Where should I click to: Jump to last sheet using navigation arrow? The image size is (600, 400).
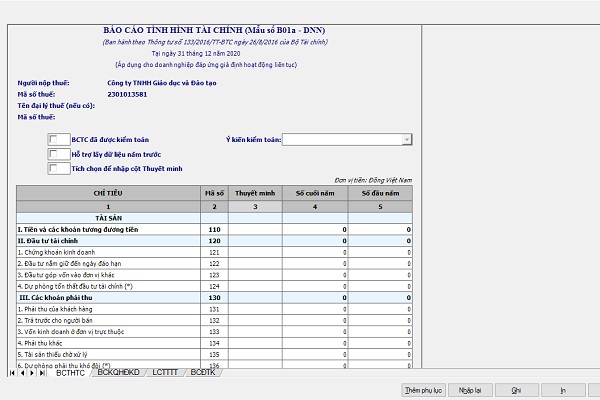click(40, 373)
